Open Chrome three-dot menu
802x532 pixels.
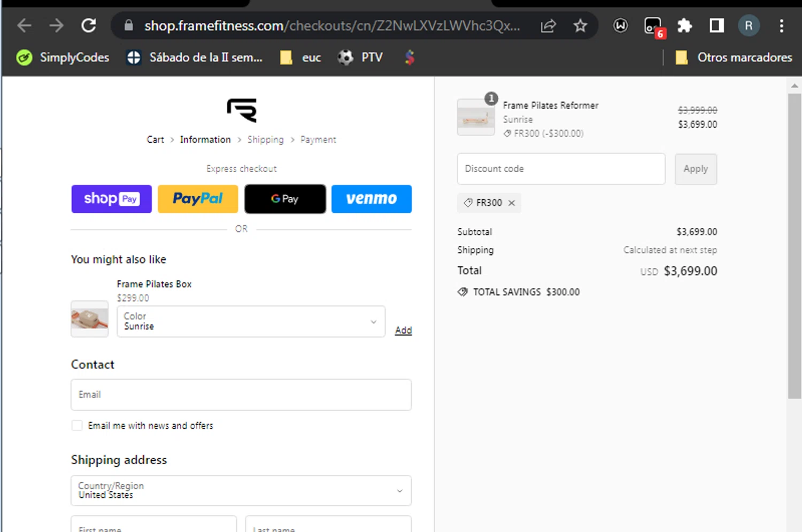pyautogui.click(x=781, y=25)
